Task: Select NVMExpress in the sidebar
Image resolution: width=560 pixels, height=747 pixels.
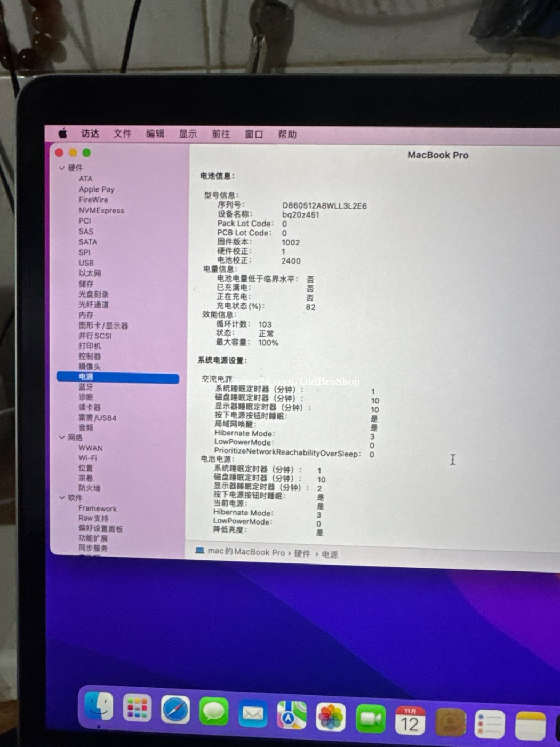Action: click(x=101, y=211)
